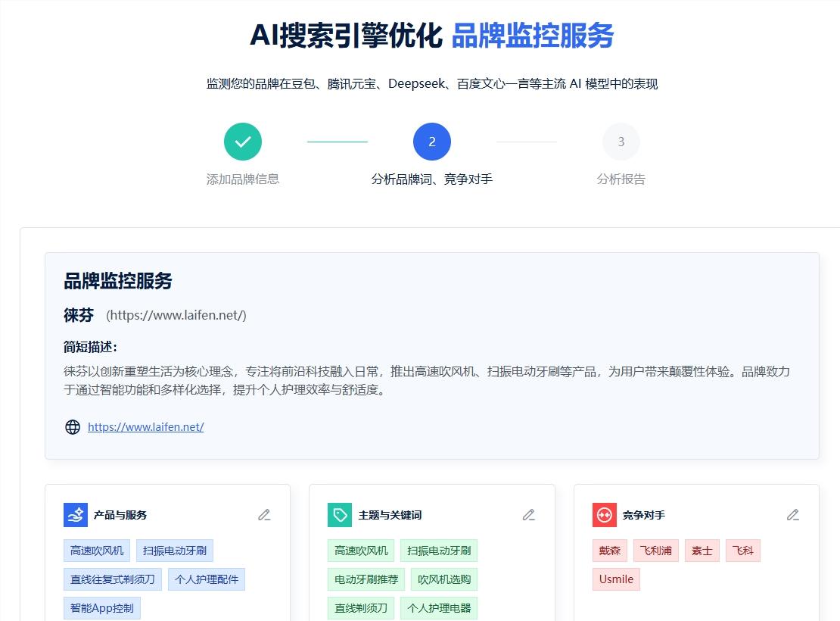
Task: Click the red 竞争对手 card icon
Action: pos(605,515)
